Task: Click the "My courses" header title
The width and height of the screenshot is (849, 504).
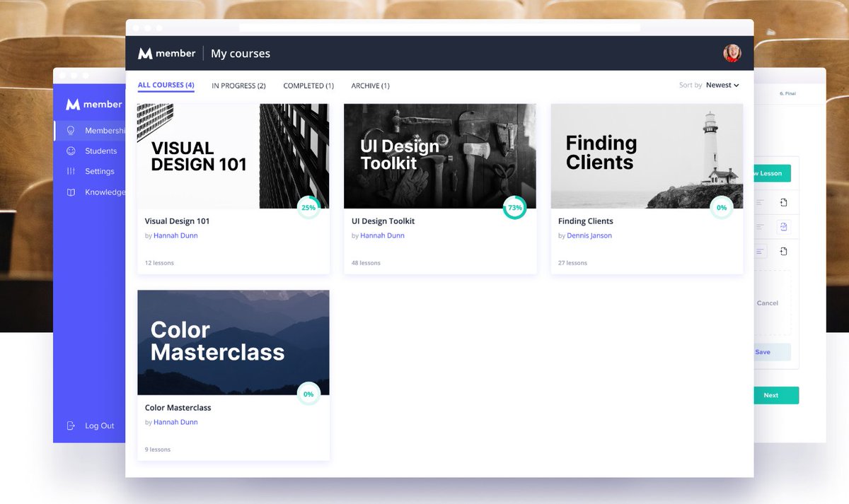Action: pos(241,54)
